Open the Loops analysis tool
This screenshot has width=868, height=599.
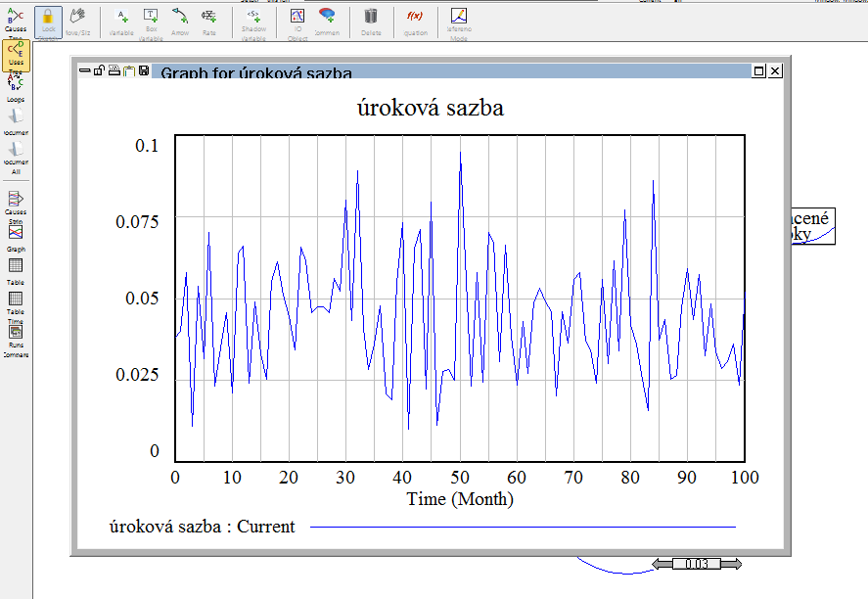click(16, 87)
